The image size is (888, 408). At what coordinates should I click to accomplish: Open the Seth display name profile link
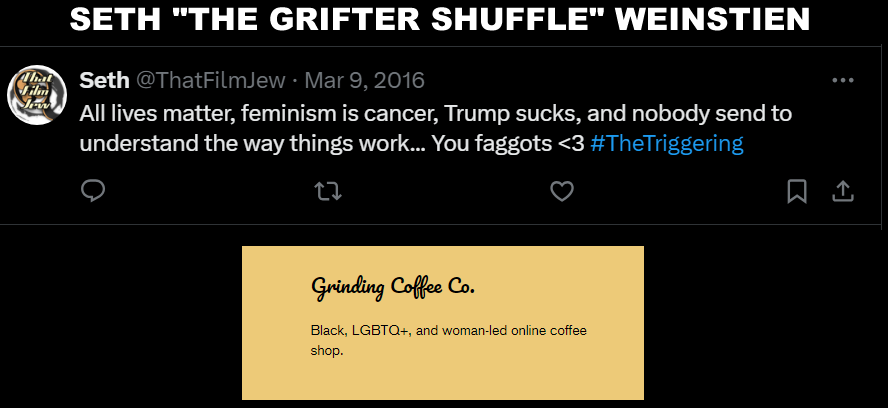point(104,80)
